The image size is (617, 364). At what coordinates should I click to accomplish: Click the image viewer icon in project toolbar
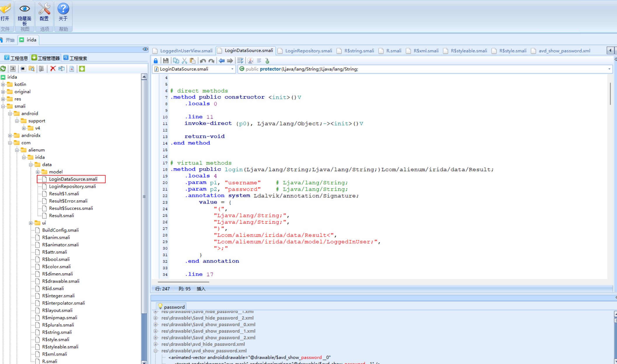13,69
